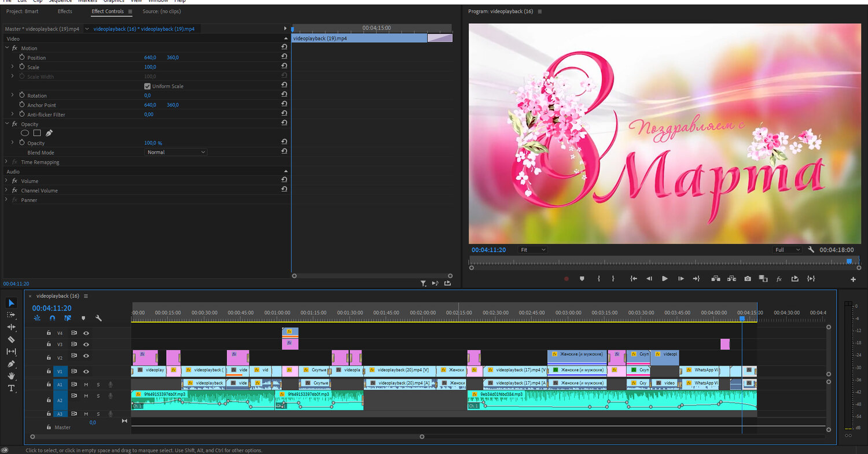
Task: Toggle timeline Snap magnet icon
Action: point(52,318)
